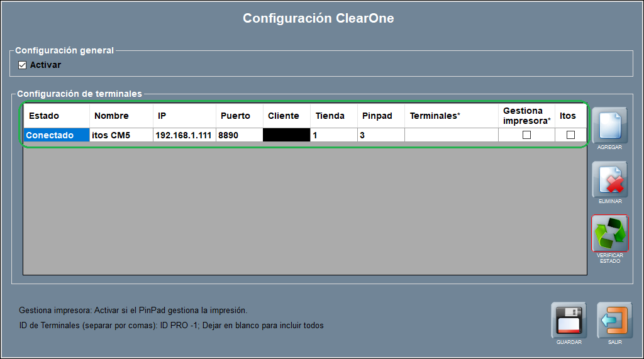This screenshot has height=359, width=644.
Task: Select the Conectado status cell
Action: [x=56, y=135]
